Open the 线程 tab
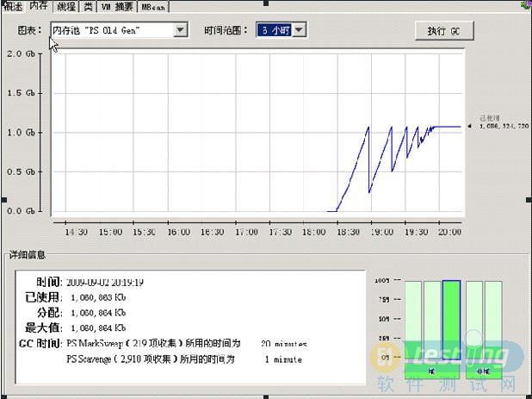The height and width of the screenshot is (399, 532). (65, 6)
